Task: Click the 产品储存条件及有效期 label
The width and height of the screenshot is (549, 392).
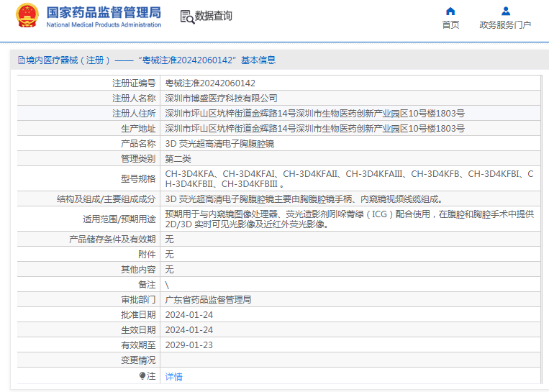Action: [x=112, y=239]
